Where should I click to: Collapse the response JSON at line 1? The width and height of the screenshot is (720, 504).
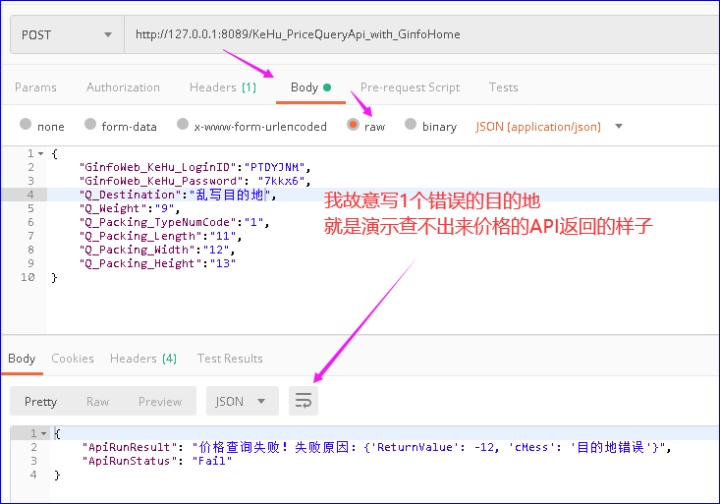44,433
